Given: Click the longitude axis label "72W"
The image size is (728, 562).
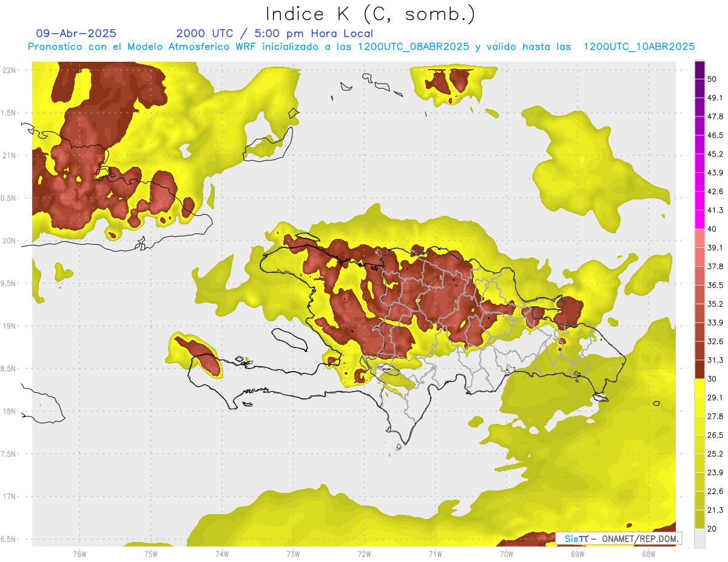Looking at the screenshot, I should (364, 554).
